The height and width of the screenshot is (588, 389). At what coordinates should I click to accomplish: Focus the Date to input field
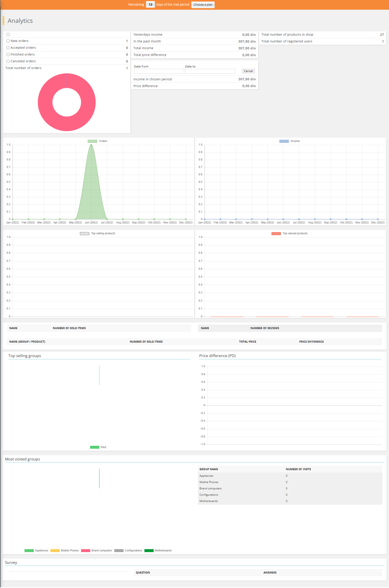[x=210, y=71]
